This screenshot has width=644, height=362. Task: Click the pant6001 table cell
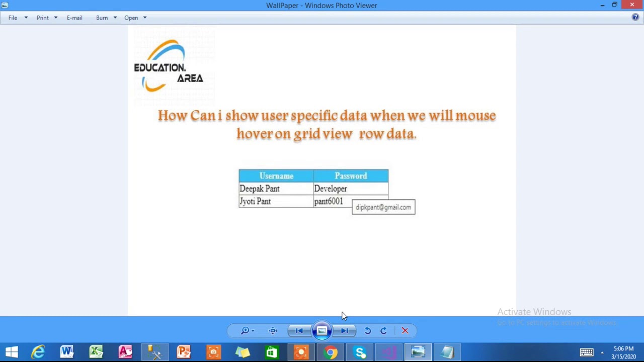351,201
